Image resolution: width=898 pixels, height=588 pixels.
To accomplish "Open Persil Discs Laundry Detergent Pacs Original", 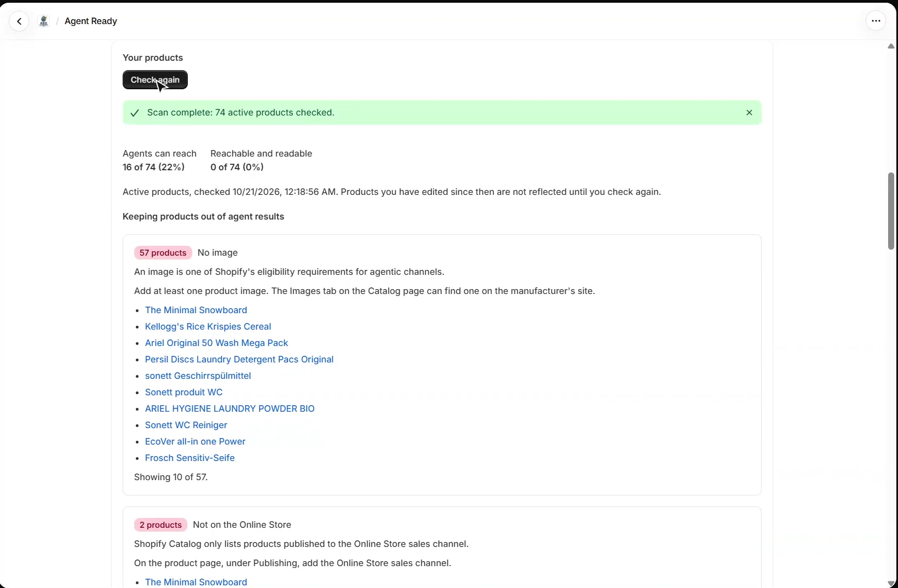I will pyautogui.click(x=239, y=359).
